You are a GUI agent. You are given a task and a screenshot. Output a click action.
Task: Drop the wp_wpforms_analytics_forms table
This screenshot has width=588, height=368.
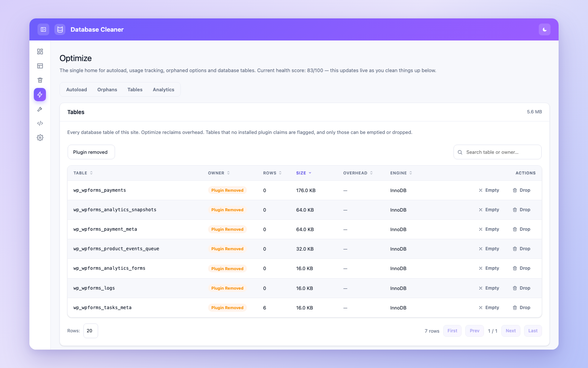coord(521,268)
